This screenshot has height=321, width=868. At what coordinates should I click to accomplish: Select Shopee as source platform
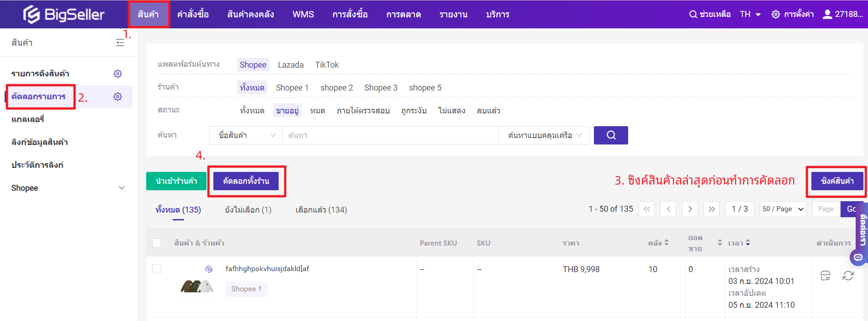(x=253, y=65)
